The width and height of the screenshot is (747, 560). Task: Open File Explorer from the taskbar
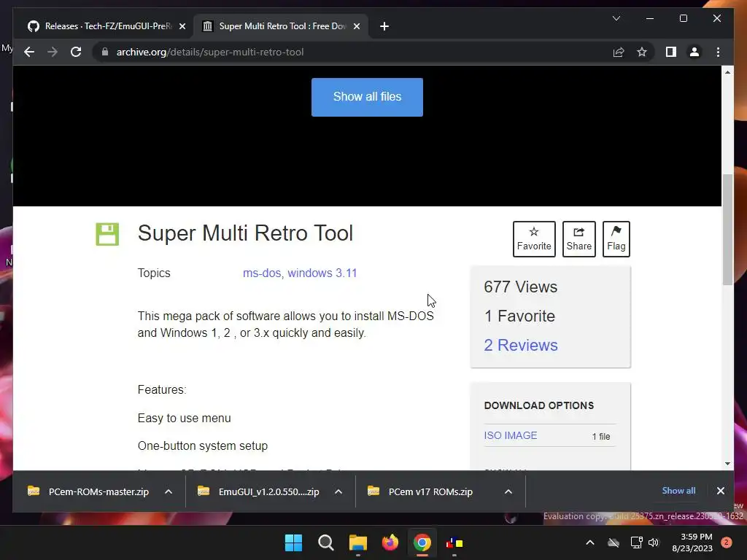tap(357, 542)
